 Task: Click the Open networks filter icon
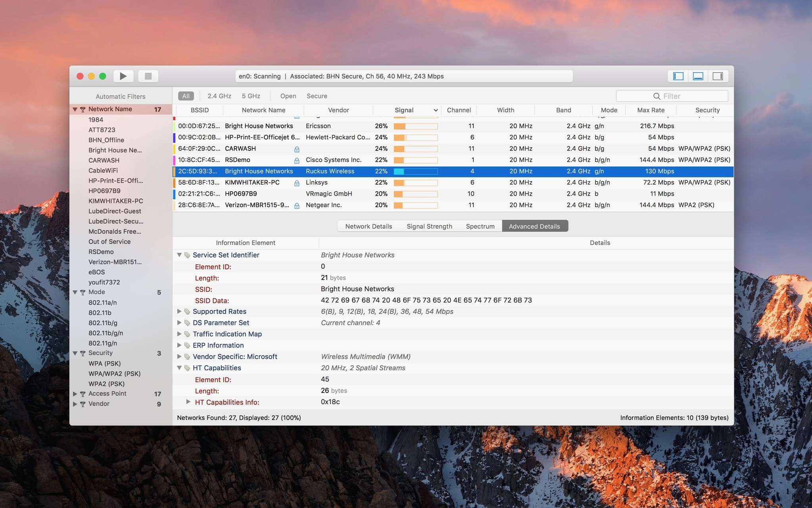pyautogui.click(x=288, y=95)
